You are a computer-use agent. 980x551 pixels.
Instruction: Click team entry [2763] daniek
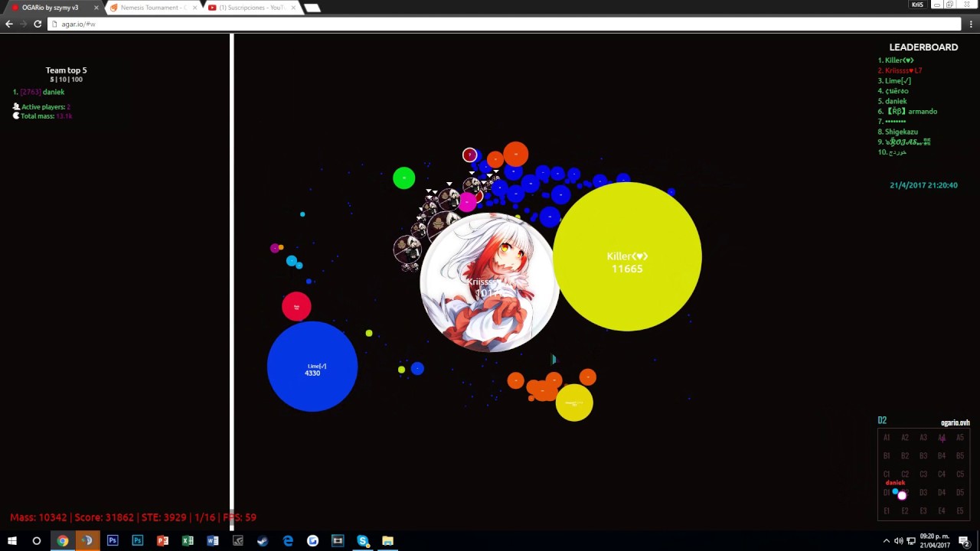[39, 92]
